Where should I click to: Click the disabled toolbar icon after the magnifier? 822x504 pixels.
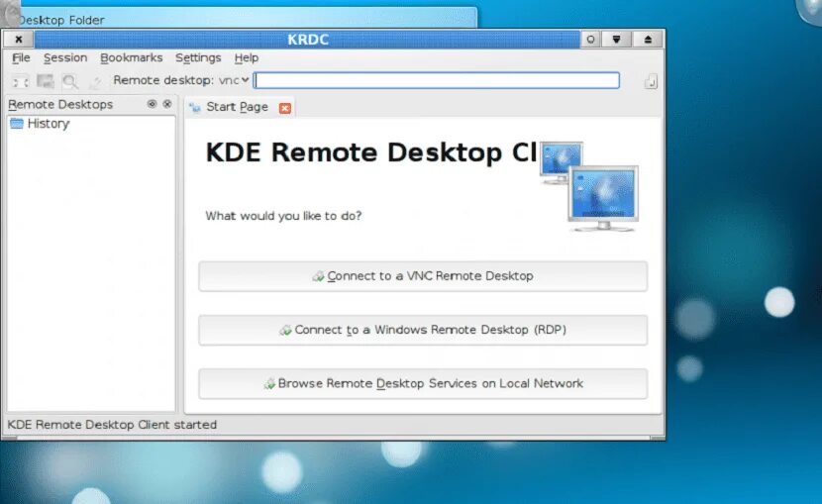pyautogui.click(x=95, y=82)
